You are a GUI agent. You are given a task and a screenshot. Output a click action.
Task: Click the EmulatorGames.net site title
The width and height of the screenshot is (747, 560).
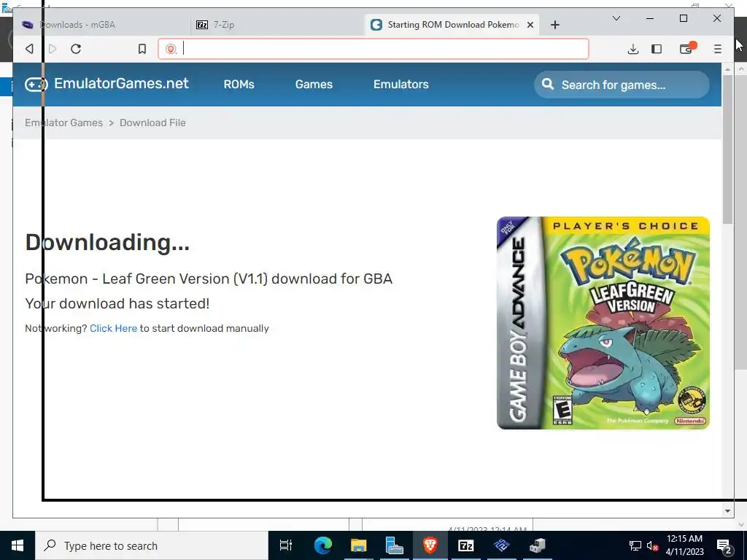tap(122, 84)
